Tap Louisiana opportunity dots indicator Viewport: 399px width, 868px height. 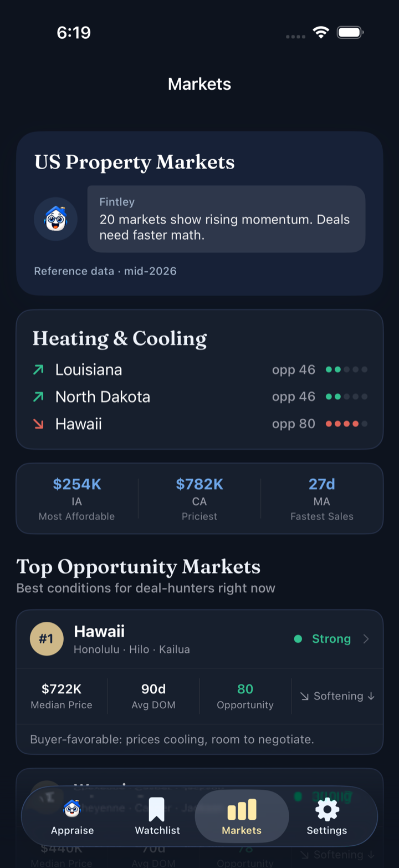click(x=346, y=369)
